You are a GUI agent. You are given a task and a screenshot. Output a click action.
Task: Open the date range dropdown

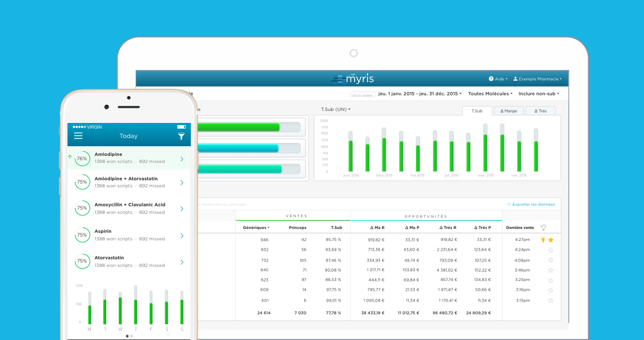click(420, 94)
